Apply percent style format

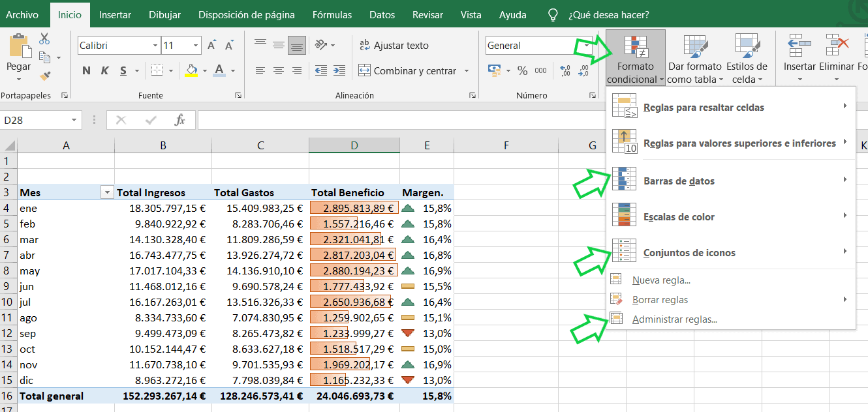tap(522, 70)
